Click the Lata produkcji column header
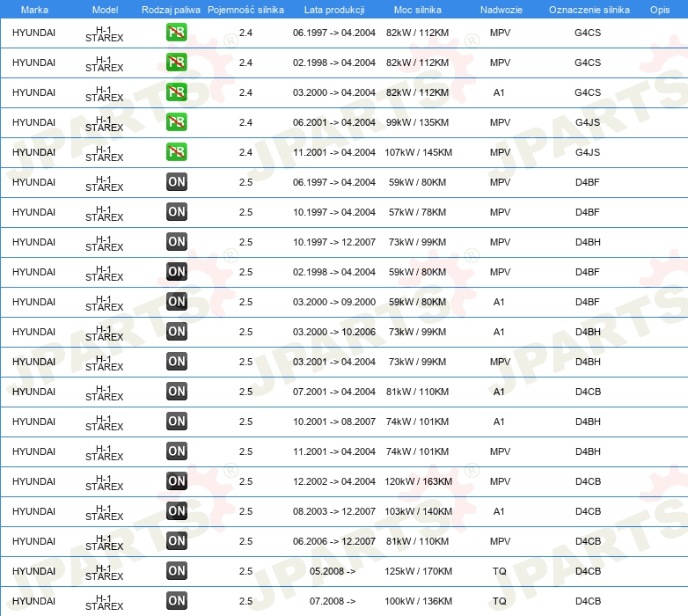 coord(334,10)
